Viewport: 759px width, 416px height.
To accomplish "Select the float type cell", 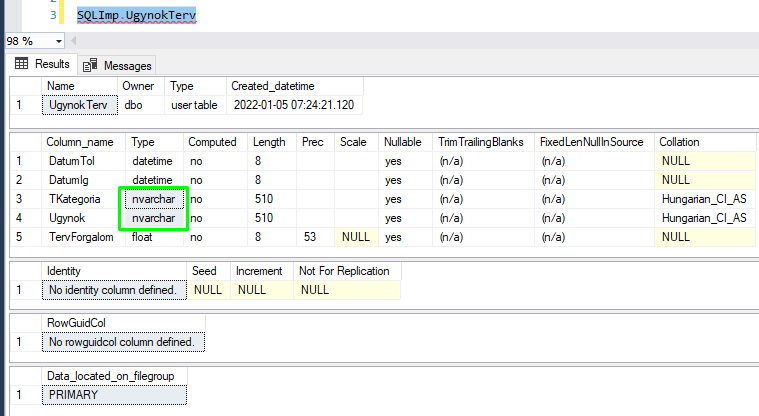I will pos(154,237).
